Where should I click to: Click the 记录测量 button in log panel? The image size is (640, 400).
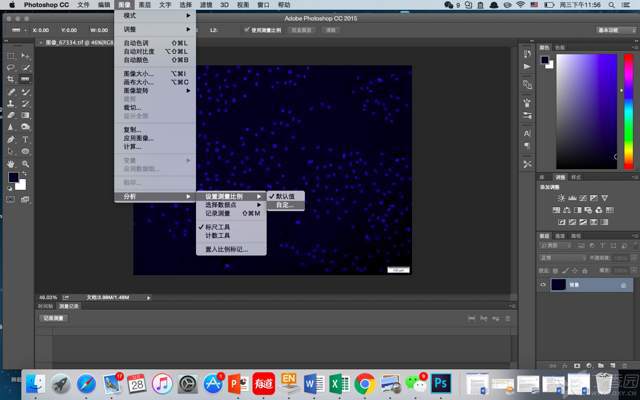point(53,318)
